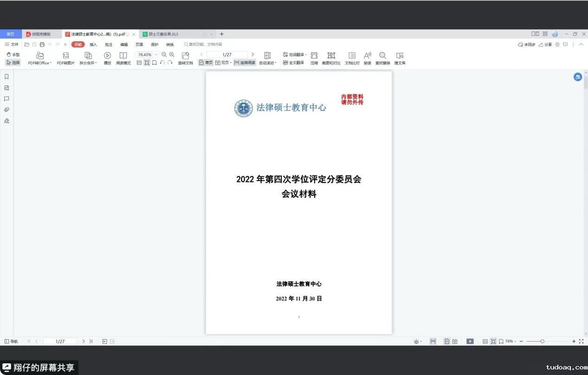This screenshot has height=375, width=588.
Task: Open the attachments paperclip sidebar icon
Action: (6, 110)
